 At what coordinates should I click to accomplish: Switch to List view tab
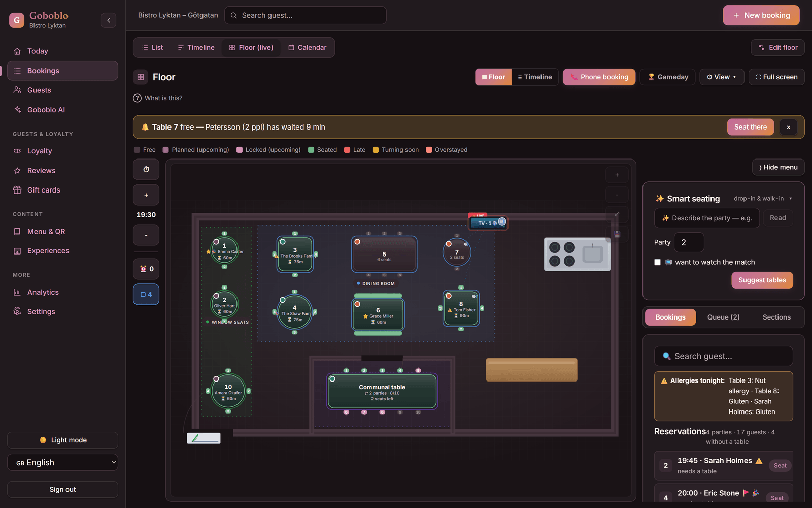coord(152,48)
